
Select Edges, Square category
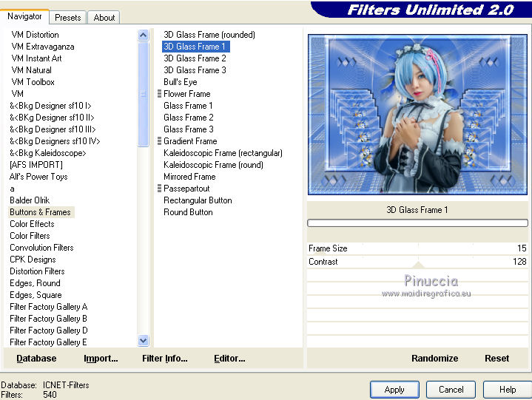(36, 295)
